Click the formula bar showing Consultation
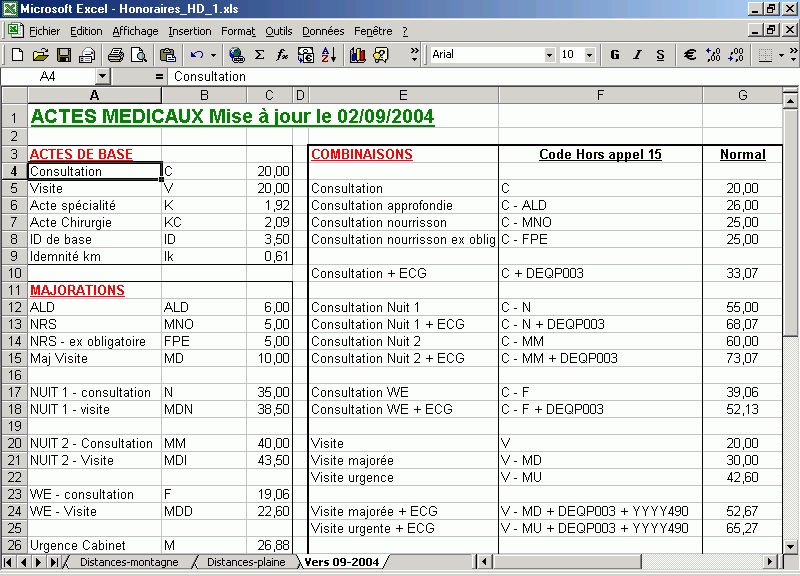Image resolution: width=800 pixels, height=576 pixels. [x=483, y=77]
